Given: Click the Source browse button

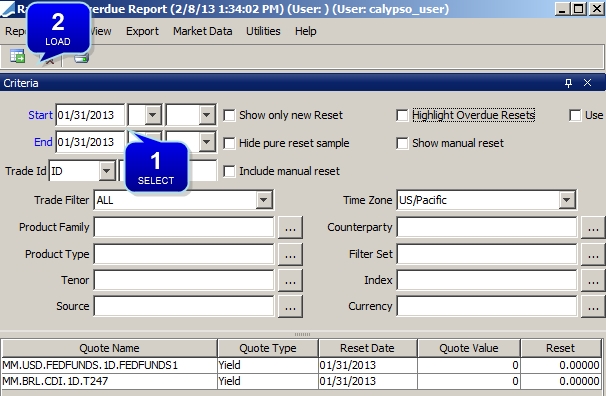Looking at the screenshot, I should [x=290, y=307].
